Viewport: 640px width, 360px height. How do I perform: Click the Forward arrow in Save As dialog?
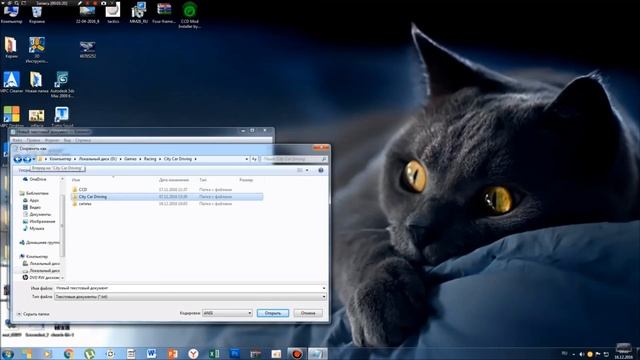(x=27, y=159)
